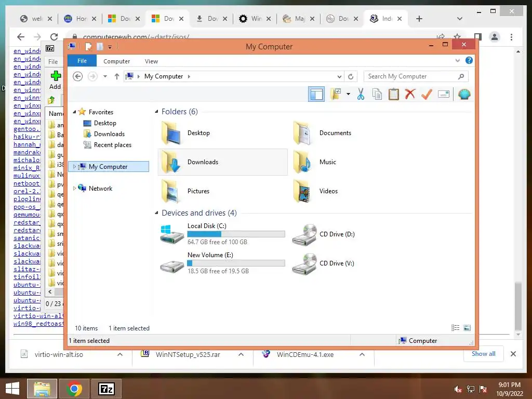Image resolution: width=532 pixels, height=399 pixels.
Task: Click the Rename icon in toolbar
Action: click(444, 94)
